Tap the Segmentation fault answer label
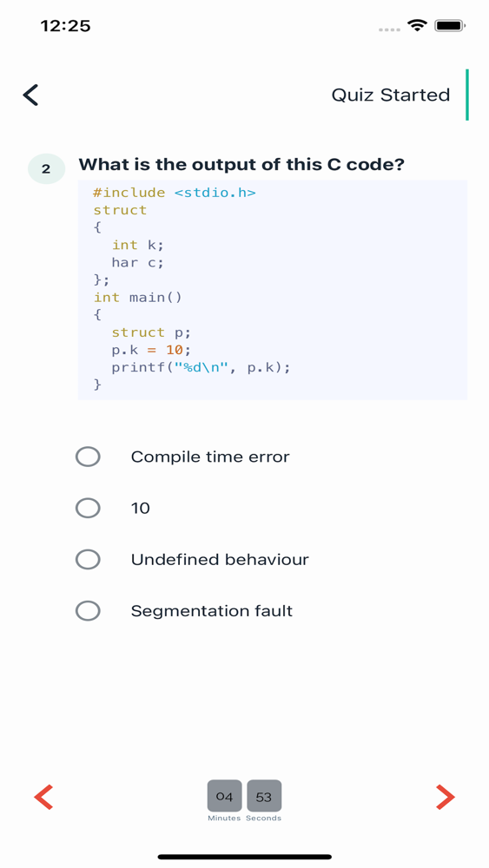The height and width of the screenshot is (868, 489). click(x=212, y=610)
